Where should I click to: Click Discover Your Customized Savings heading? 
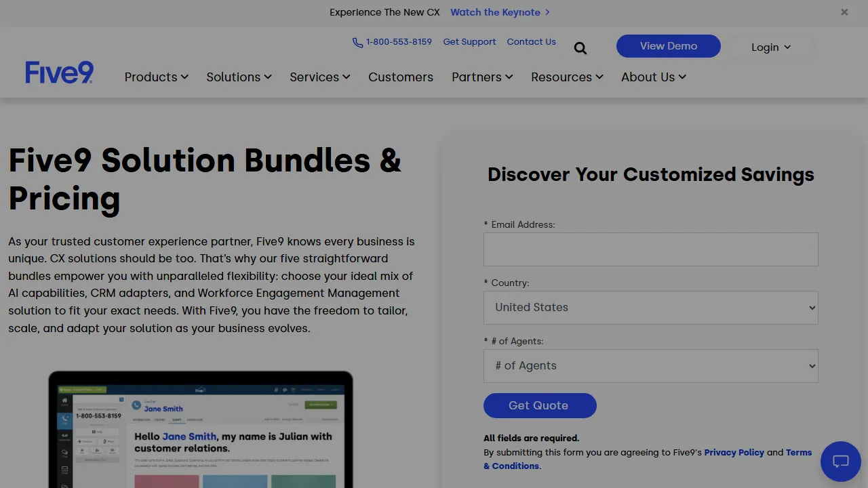point(651,174)
